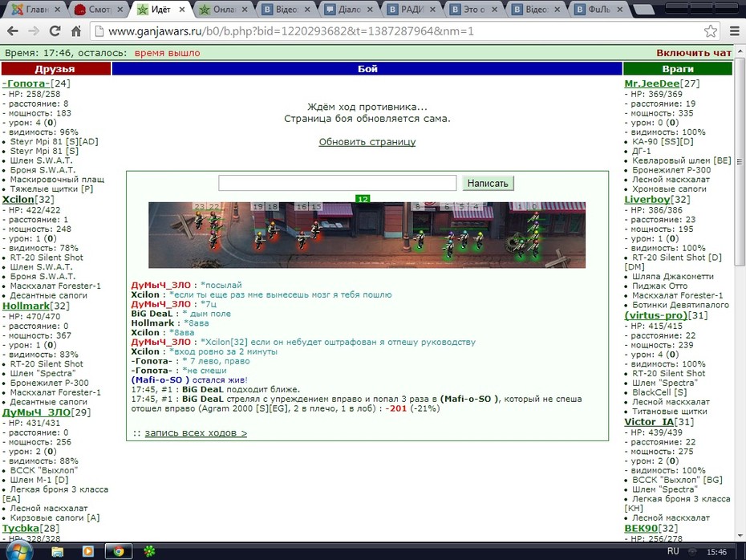Click the browser back arrow
Screen dimensions: 746x560
click(13, 31)
